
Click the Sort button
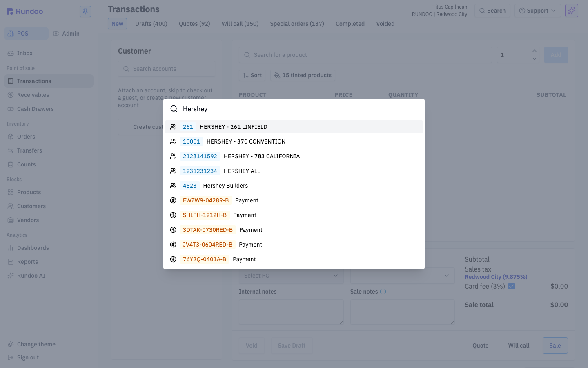(x=252, y=75)
